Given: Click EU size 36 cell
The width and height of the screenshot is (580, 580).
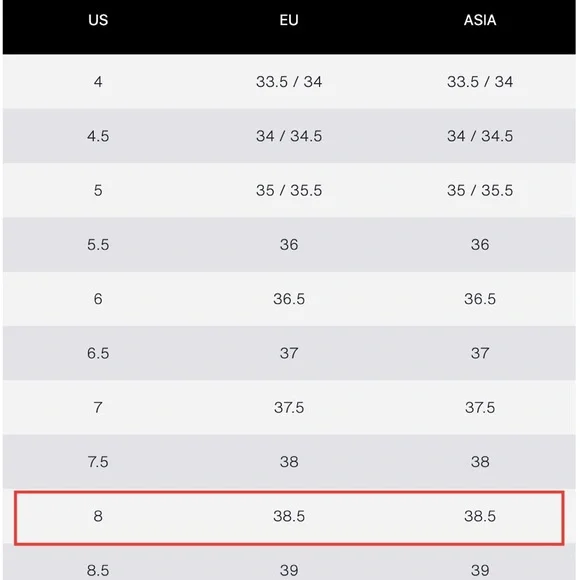Looking at the screenshot, I should [289, 245].
